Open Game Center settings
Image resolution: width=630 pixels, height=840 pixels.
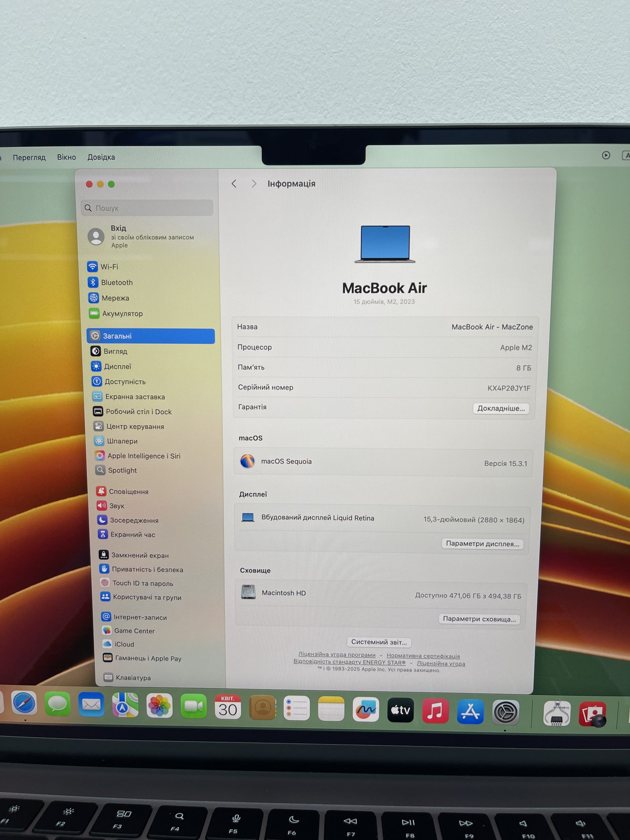[x=129, y=630]
